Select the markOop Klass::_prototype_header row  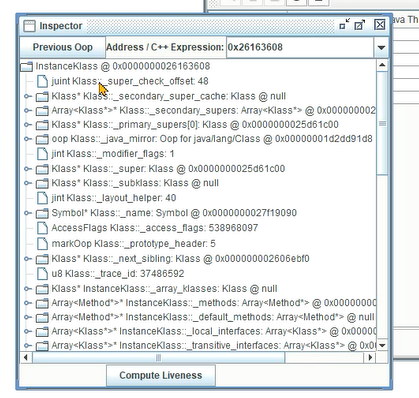pos(133,244)
